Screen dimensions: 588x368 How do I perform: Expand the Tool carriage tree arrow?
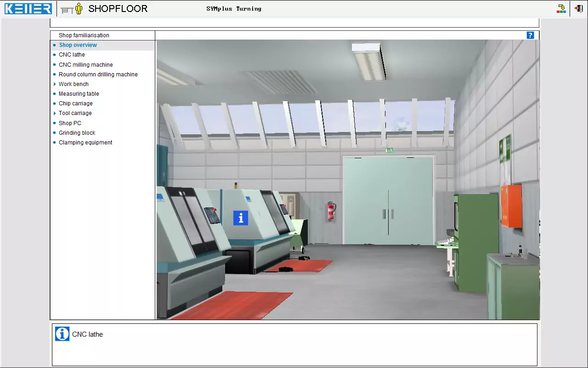coord(55,113)
